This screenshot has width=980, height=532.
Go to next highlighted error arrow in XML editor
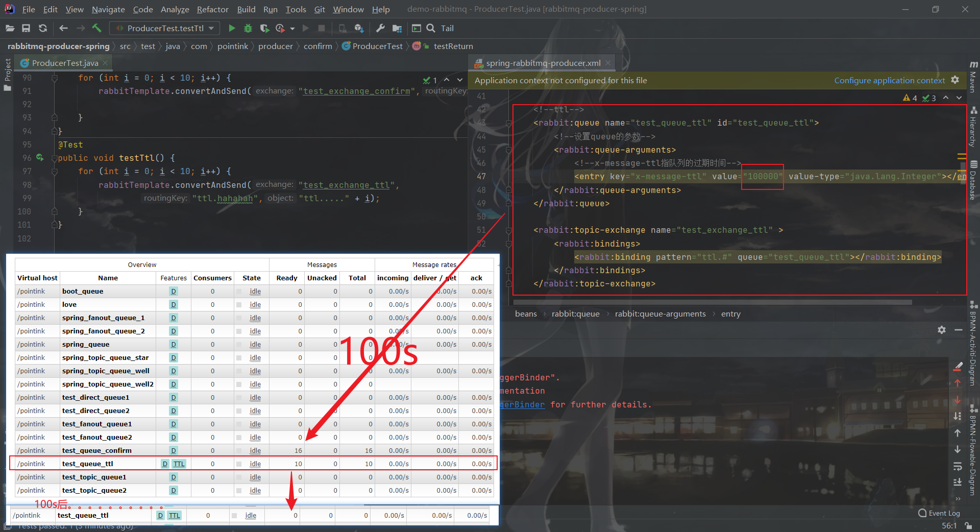(959, 98)
